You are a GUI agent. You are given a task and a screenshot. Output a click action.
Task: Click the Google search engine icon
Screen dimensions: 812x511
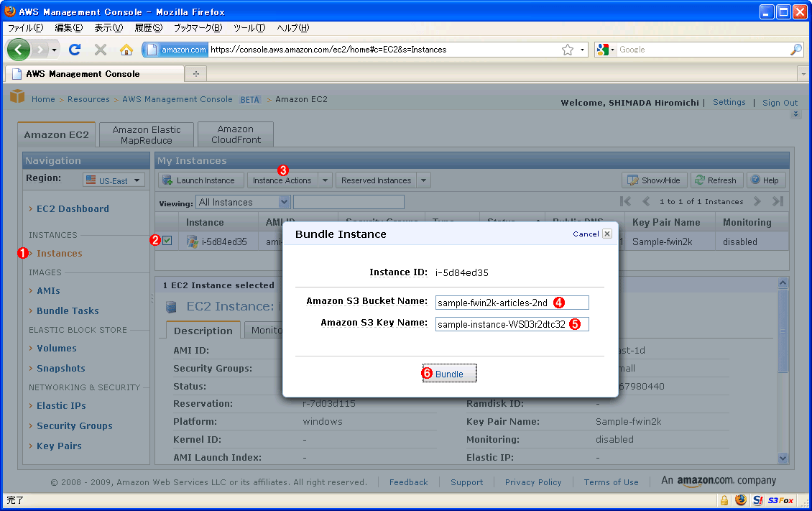click(x=602, y=50)
